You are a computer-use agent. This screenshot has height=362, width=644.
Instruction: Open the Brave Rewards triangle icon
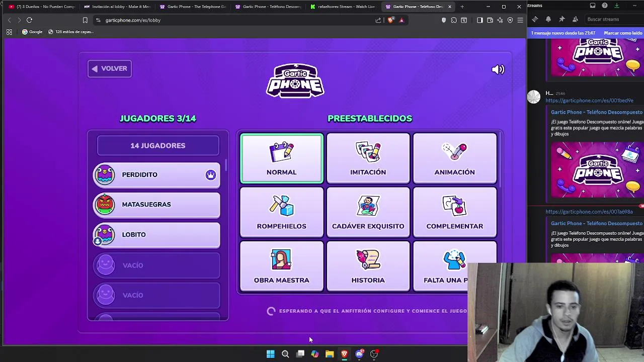pyautogui.click(x=401, y=20)
